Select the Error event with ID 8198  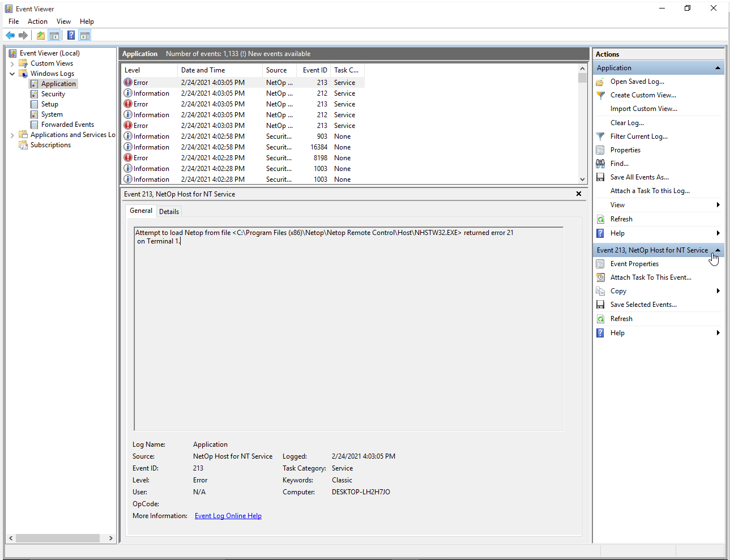243,158
